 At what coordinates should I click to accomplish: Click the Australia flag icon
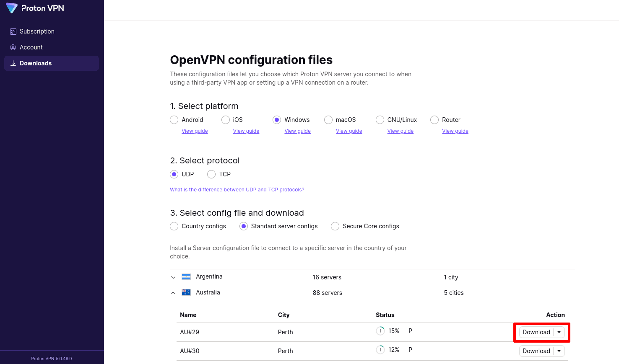coord(186,292)
